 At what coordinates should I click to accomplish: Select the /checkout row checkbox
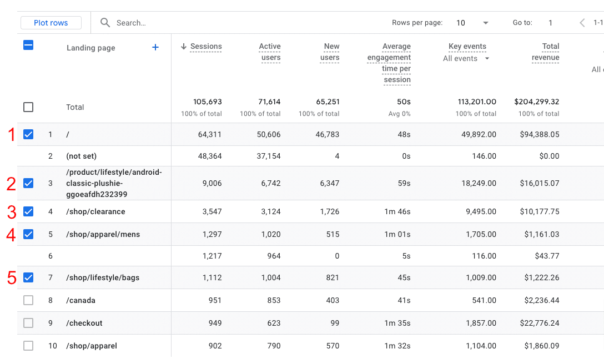(28, 323)
